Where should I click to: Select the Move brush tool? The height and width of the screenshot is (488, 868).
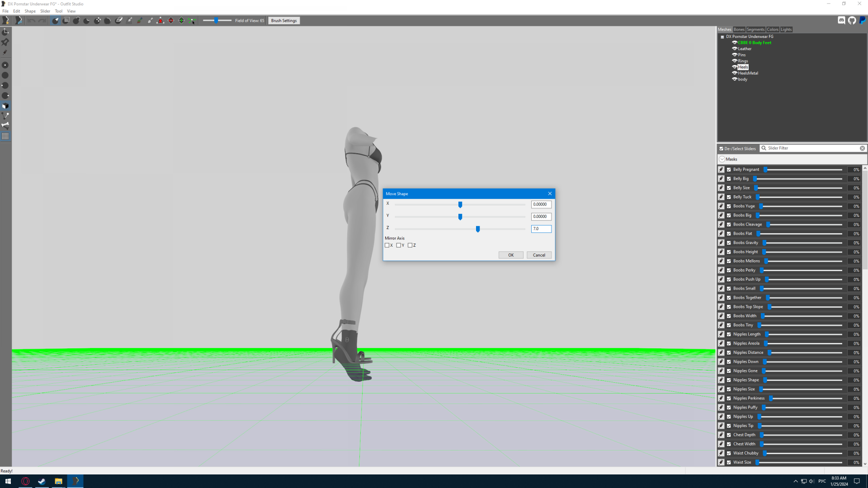97,20
